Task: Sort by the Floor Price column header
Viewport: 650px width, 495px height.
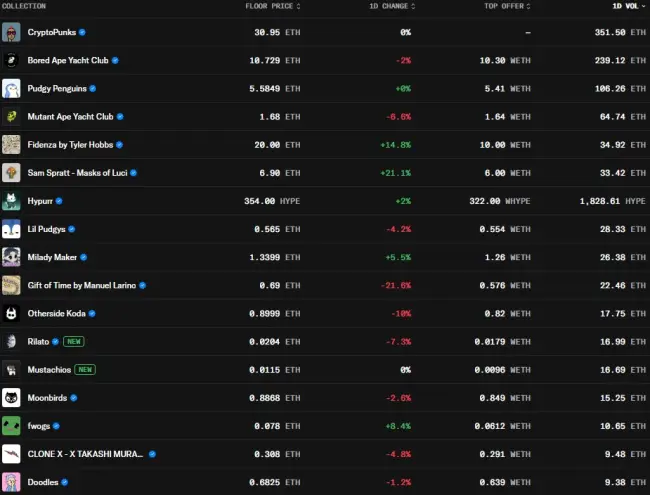Action: (273, 6)
